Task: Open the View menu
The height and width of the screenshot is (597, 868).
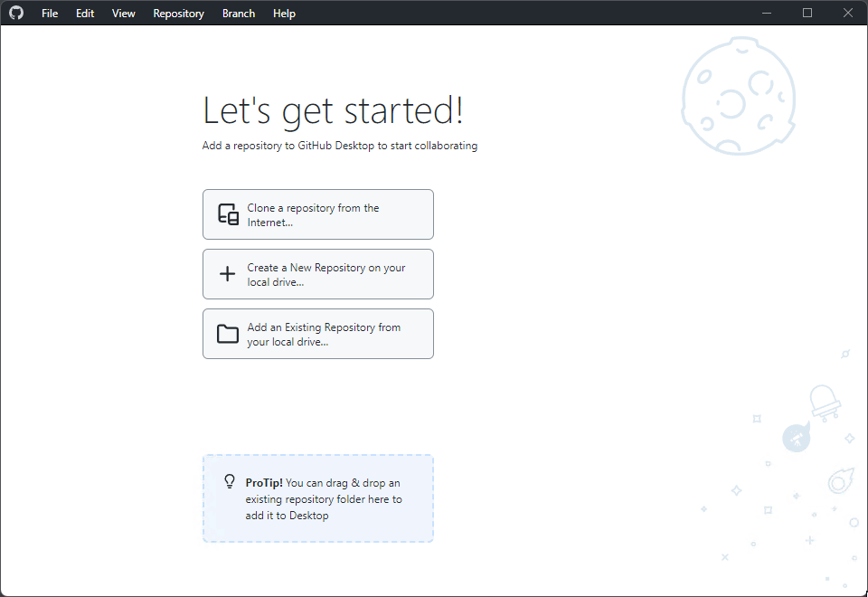Action: click(x=123, y=13)
